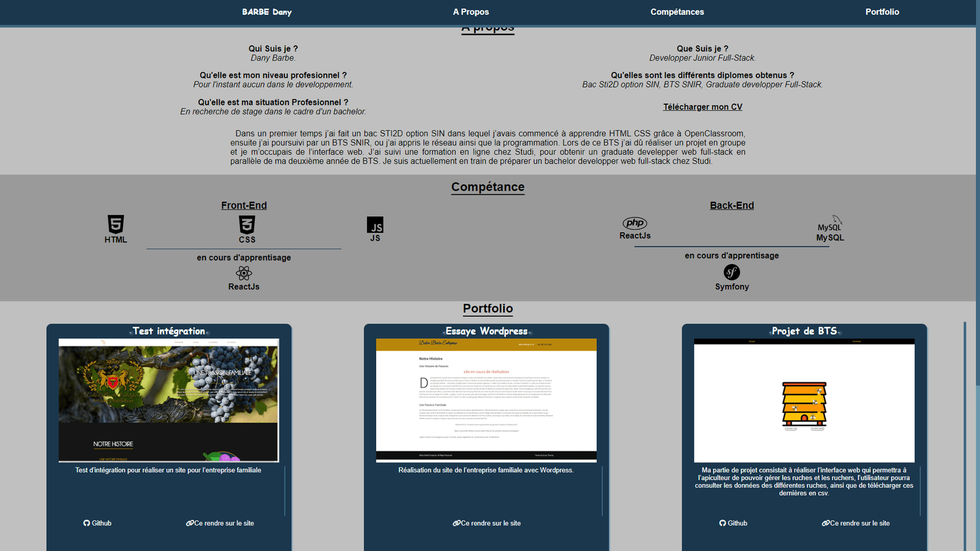Open Github link on Test intégration card
The image size is (980, 551).
tap(97, 523)
